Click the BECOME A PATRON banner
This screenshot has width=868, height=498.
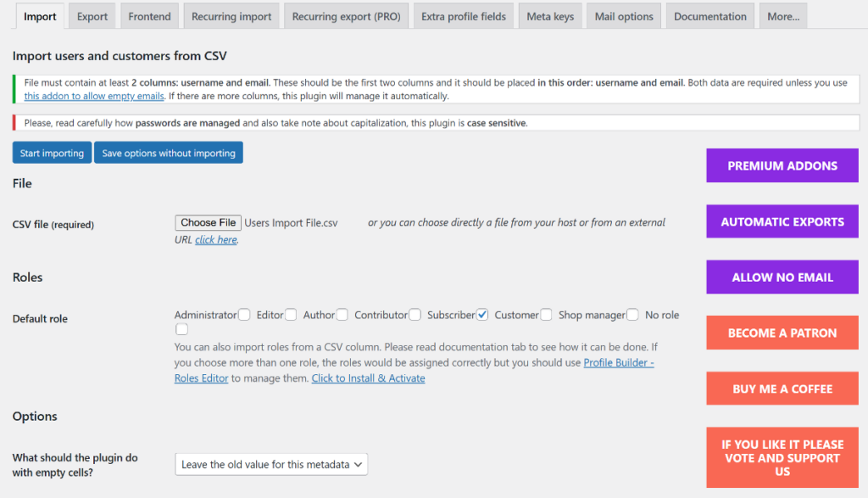pos(782,332)
